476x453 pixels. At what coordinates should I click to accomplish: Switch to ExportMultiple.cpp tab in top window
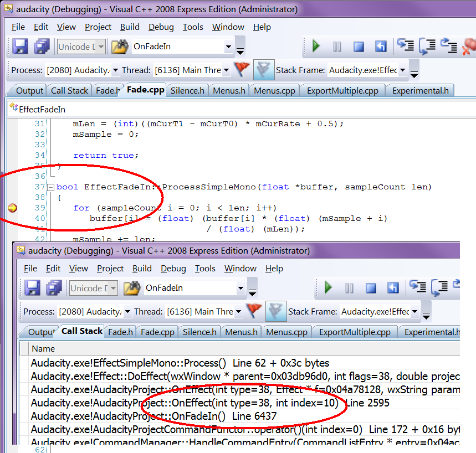coord(342,90)
